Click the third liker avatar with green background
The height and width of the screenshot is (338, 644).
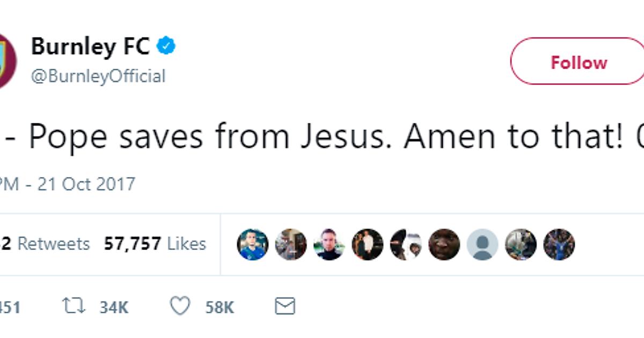coord(329,245)
